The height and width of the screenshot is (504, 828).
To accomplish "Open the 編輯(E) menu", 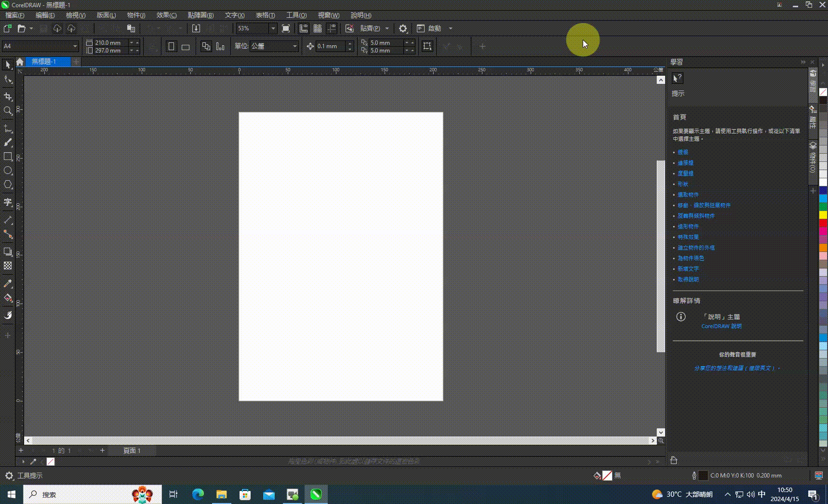I will [45, 15].
